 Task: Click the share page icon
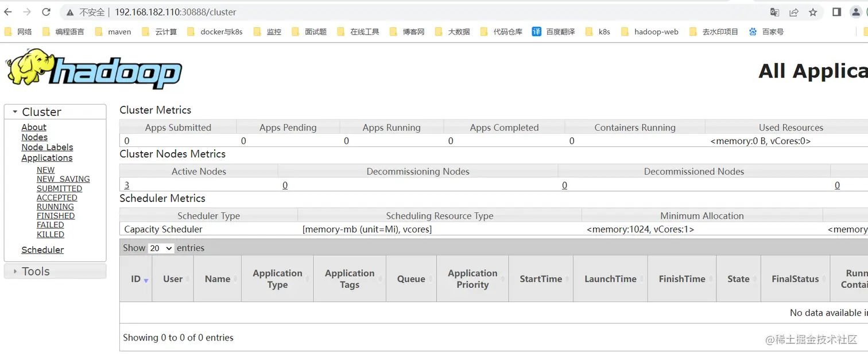794,12
